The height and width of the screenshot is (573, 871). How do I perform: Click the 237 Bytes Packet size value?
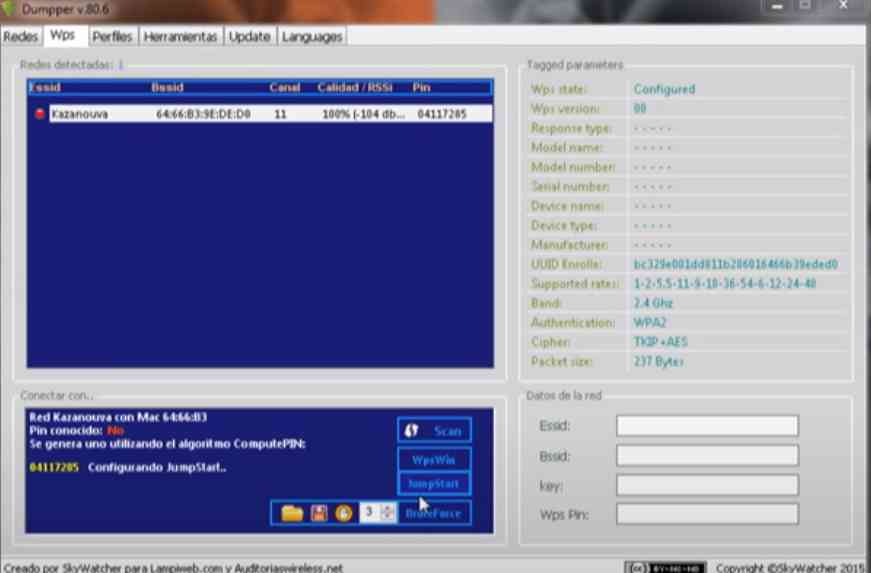tap(658, 361)
